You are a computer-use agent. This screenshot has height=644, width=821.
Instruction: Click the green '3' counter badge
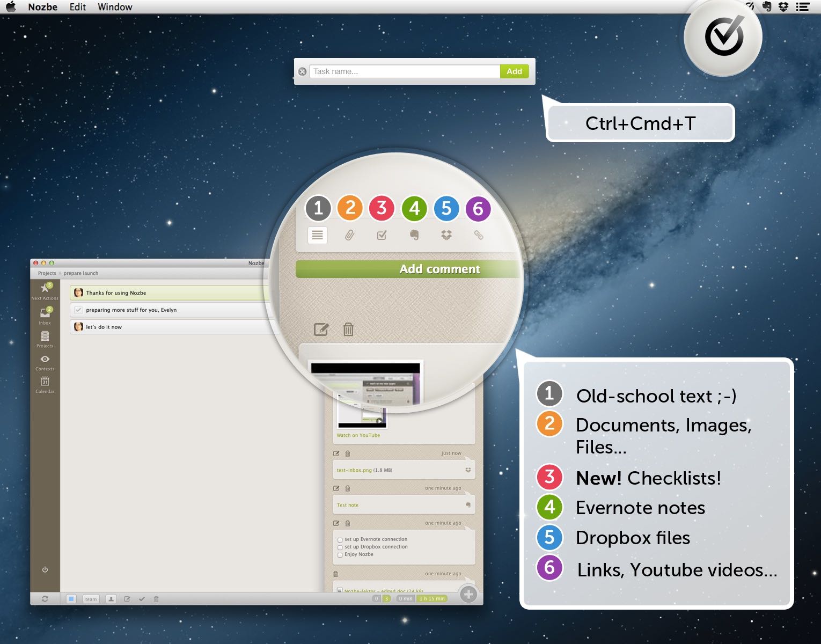(x=386, y=598)
